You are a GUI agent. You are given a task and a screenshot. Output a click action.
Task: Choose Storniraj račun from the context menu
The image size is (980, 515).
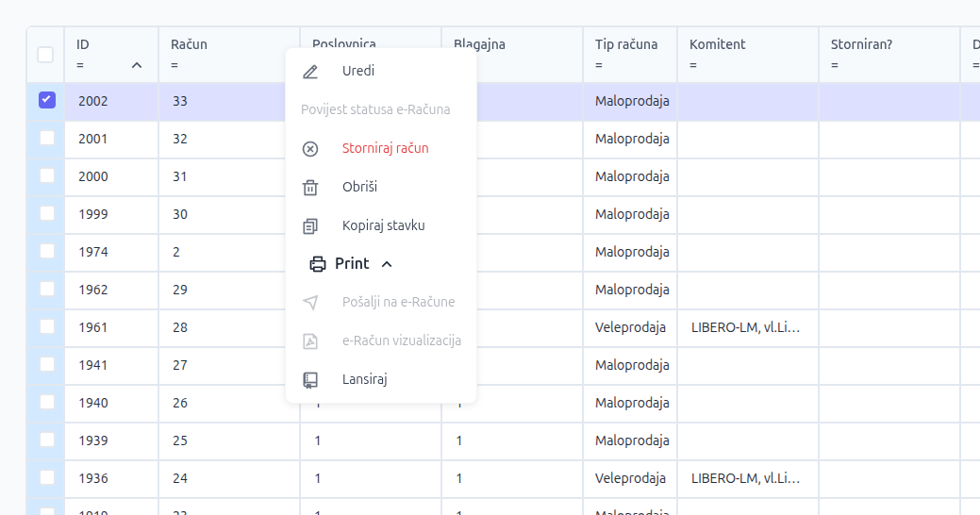click(x=385, y=149)
